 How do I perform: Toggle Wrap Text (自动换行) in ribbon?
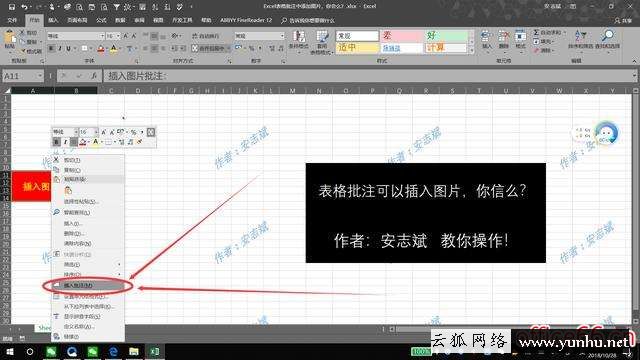click(x=206, y=36)
